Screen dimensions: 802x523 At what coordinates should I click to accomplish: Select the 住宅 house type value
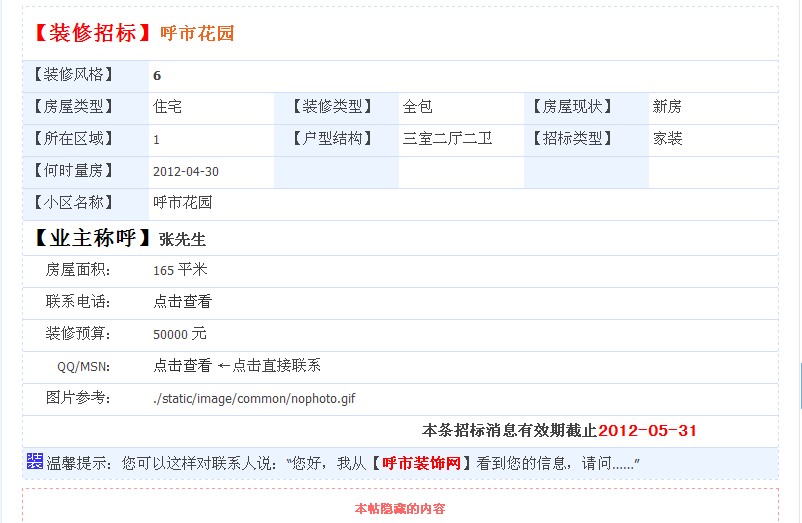pyautogui.click(x=167, y=107)
